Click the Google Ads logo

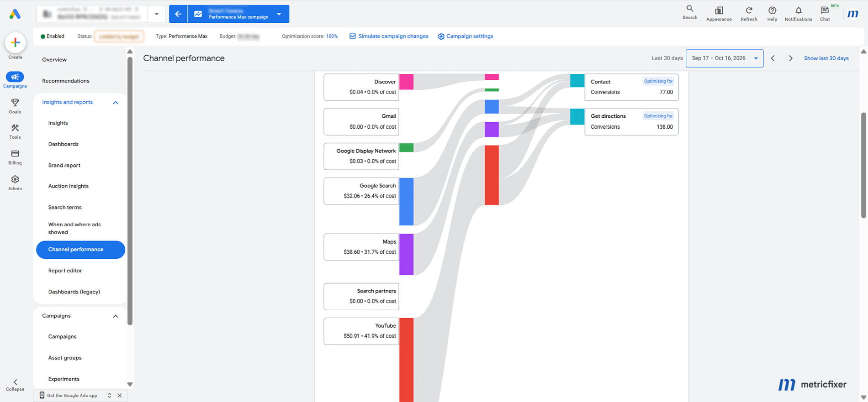15,14
